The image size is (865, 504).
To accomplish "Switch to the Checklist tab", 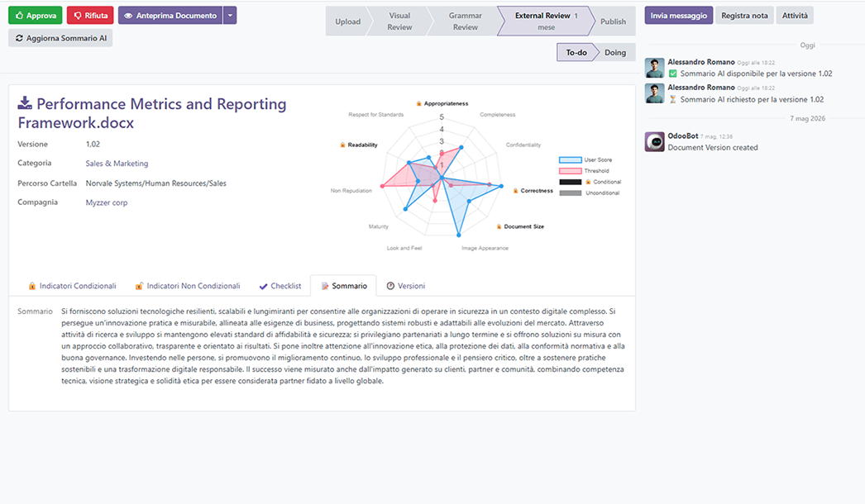I will [280, 286].
